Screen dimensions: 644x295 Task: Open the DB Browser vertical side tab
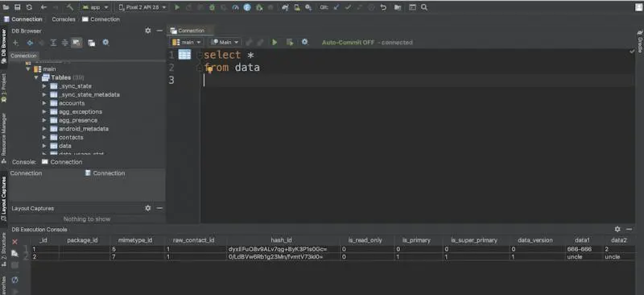click(x=4, y=46)
